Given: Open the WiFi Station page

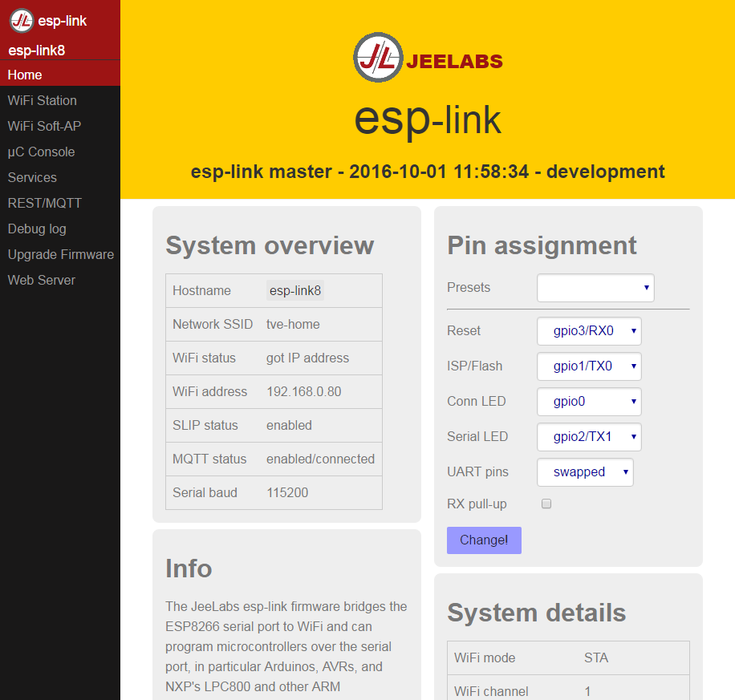Looking at the screenshot, I should pos(42,100).
